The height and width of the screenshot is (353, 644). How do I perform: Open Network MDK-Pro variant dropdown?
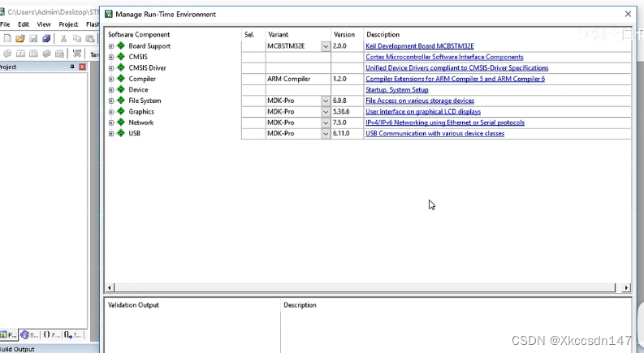326,123
